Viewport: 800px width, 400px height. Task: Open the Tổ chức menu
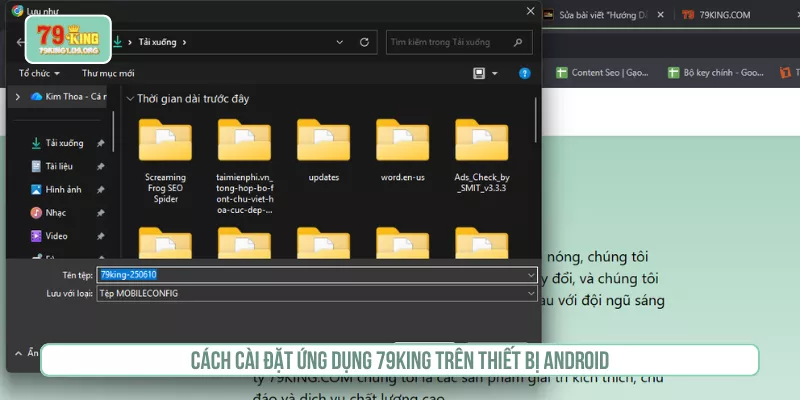pyautogui.click(x=39, y=73)
